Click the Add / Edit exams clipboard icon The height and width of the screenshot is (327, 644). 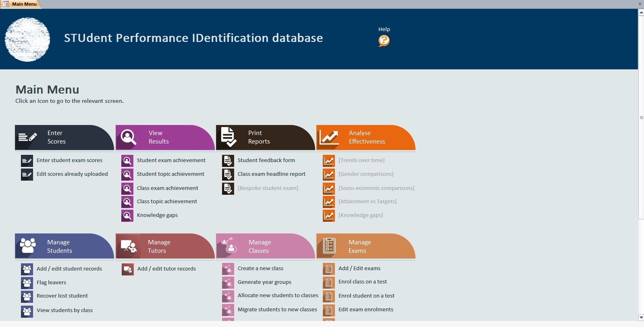[329, 269]
